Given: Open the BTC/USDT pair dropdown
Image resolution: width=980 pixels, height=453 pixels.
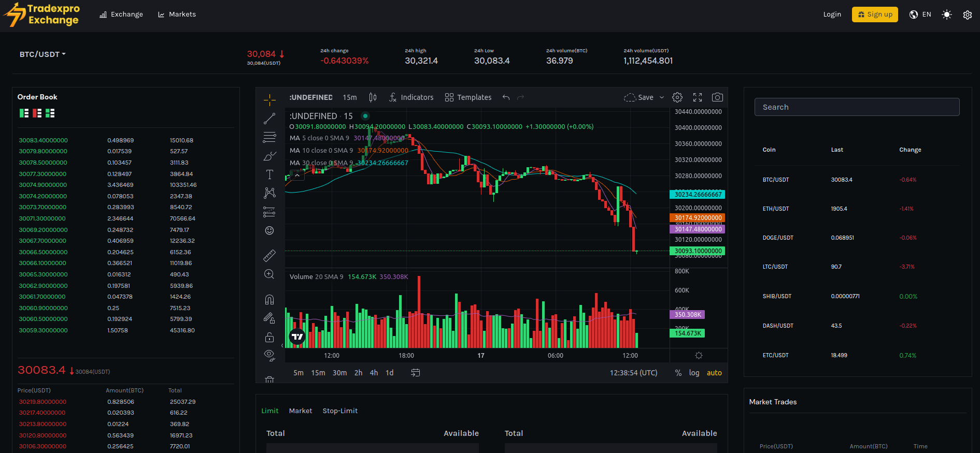Looking at the screenshot, I should 42,54.
